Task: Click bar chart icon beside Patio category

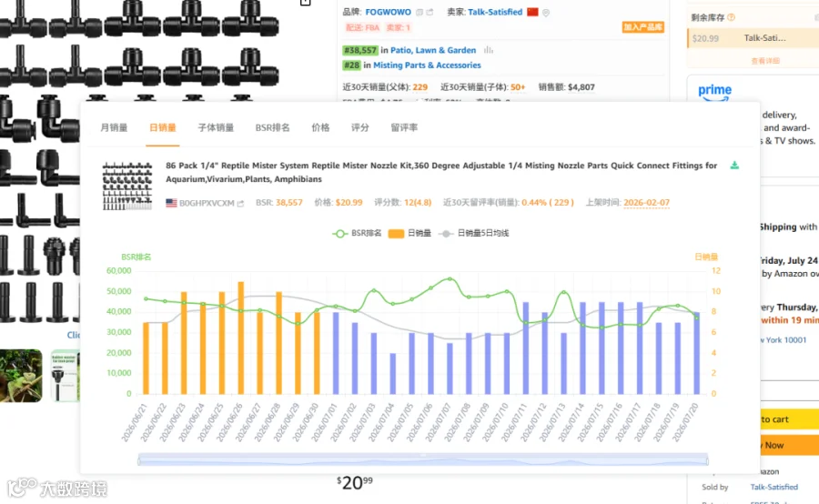Action: (489, 50)
